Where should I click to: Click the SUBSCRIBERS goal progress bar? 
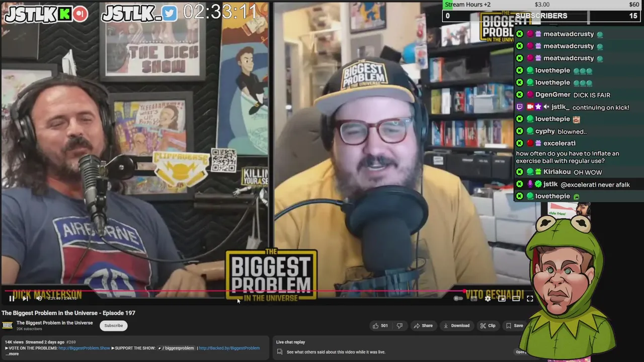tap(542, 16)
